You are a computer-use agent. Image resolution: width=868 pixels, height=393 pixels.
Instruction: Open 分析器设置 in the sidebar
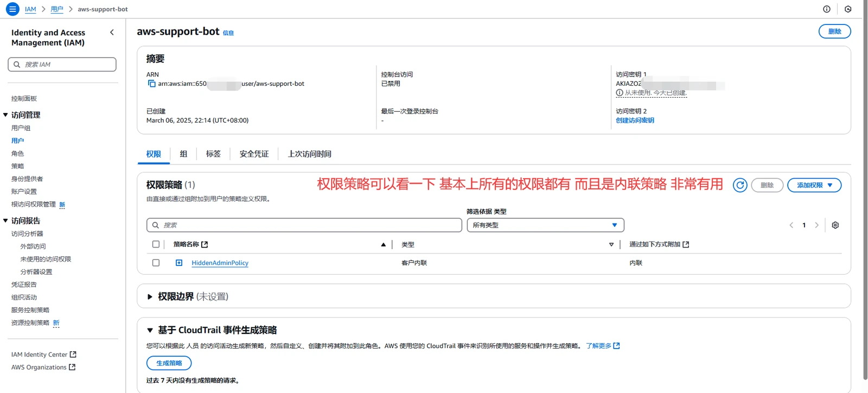click(36, 272)
